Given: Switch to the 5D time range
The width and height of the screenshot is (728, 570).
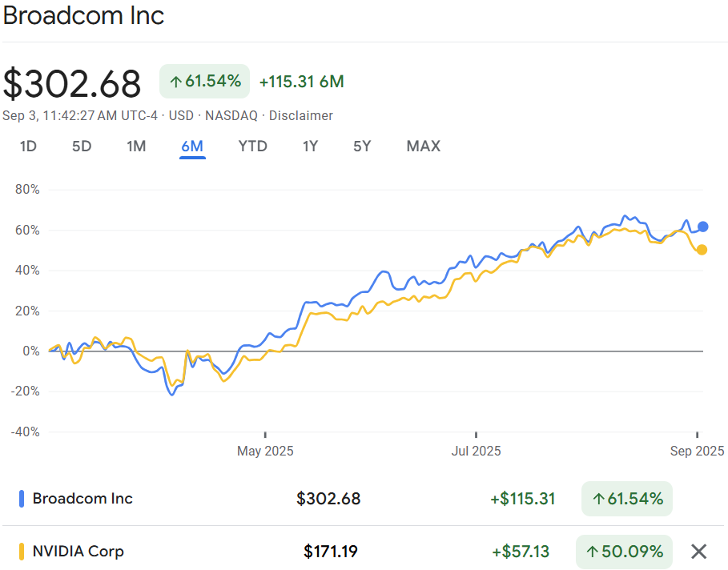Looking at the screenshot, I should click(x=82, y=146).
